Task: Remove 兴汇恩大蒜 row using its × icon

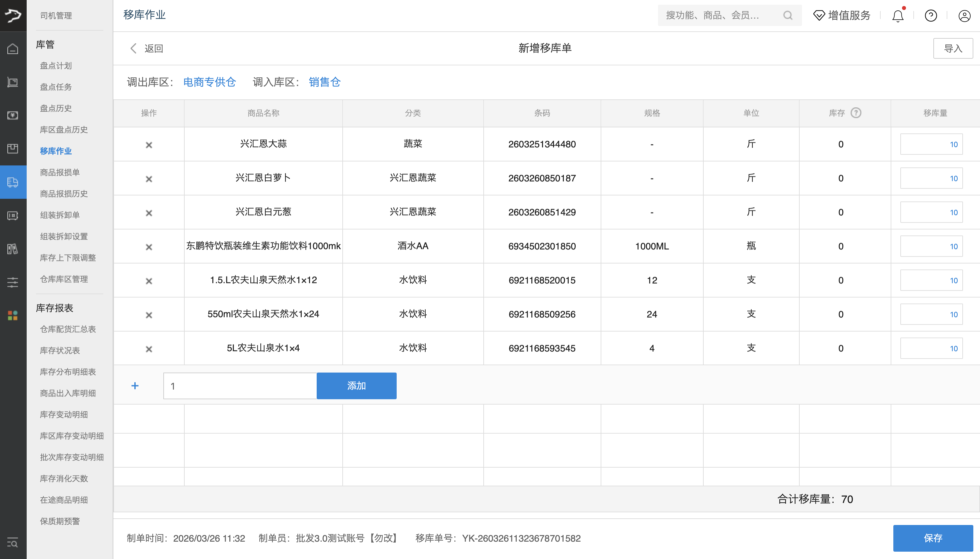Action: pyautogui.click(x=149, y=144)
